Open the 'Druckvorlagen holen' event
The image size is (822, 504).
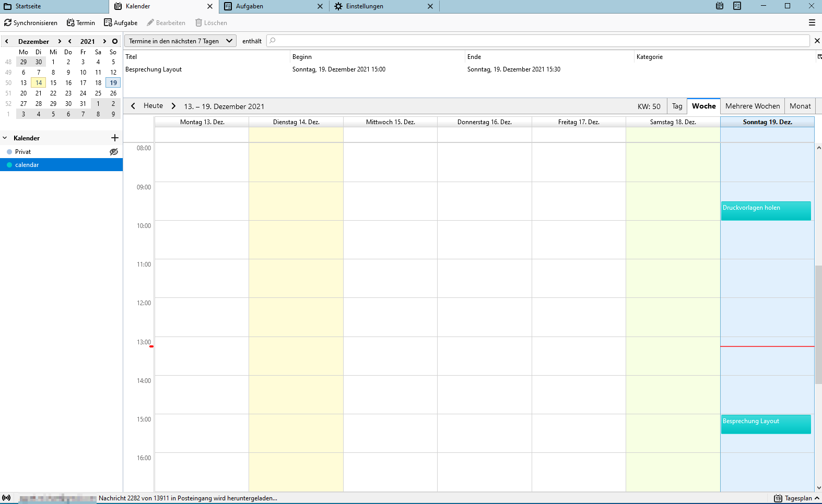[x=766, y=211]
